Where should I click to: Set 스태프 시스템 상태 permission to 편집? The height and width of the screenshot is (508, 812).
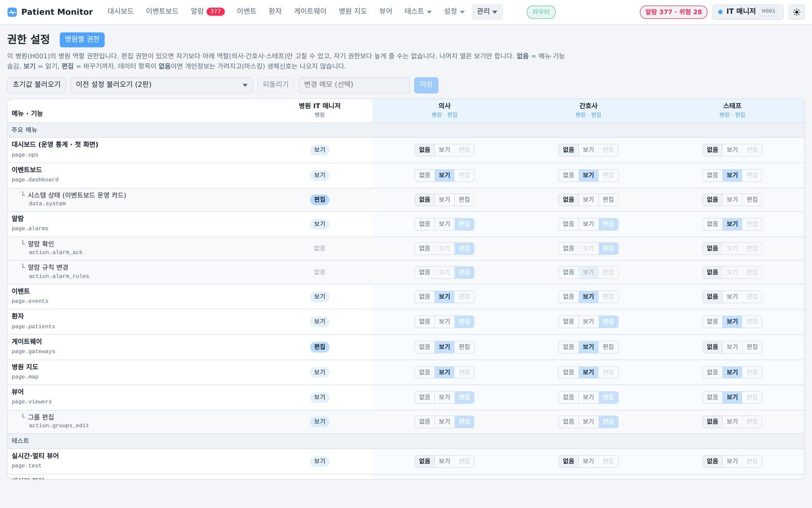click(752, 200)
